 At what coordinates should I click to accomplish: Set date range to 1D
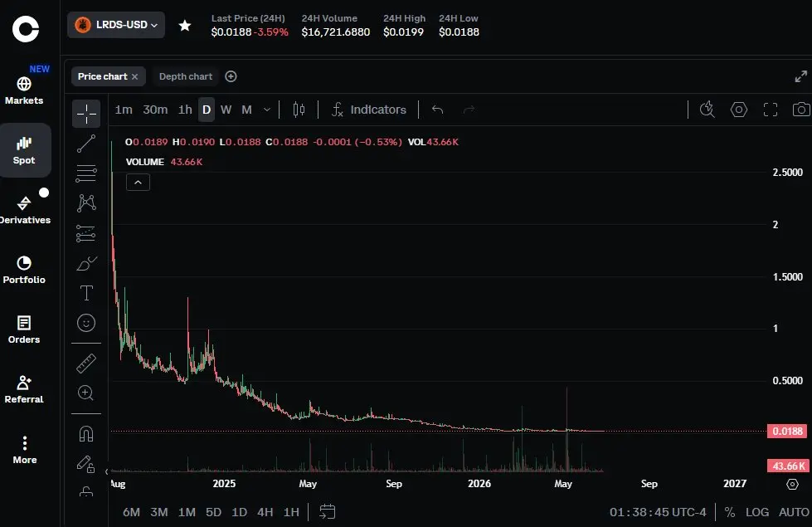[239, 512]
